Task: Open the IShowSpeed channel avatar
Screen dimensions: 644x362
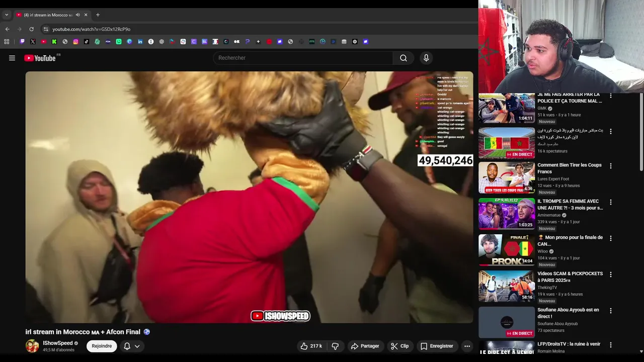Action: (32, 346)
